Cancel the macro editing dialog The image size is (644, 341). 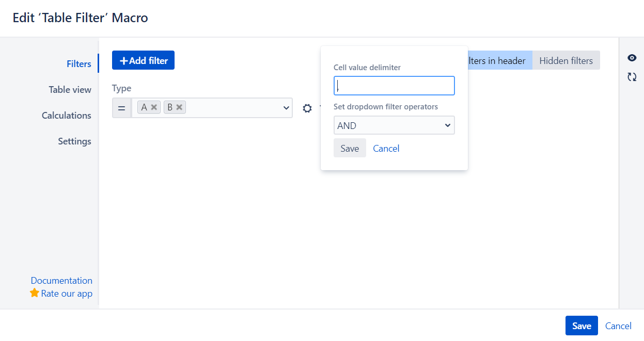(618, 326)
